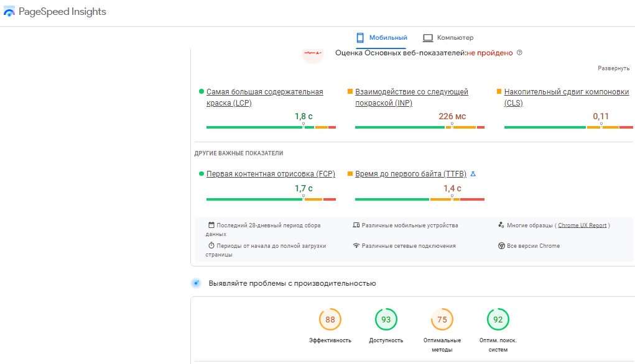The height and width of the screenshot is (364, 635).
Task: Open the FCP metric link
Action: [x=271, y=173]
